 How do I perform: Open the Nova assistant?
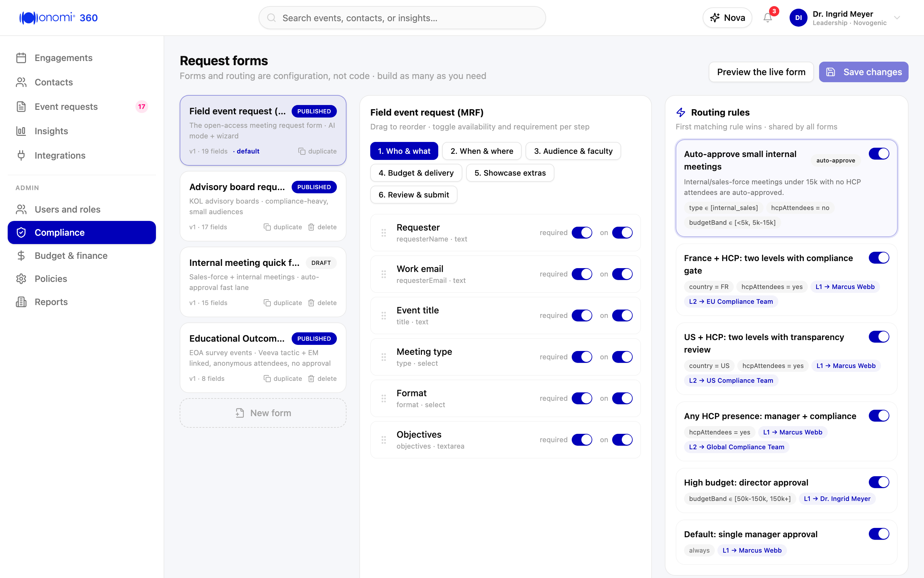pos(727,18)
